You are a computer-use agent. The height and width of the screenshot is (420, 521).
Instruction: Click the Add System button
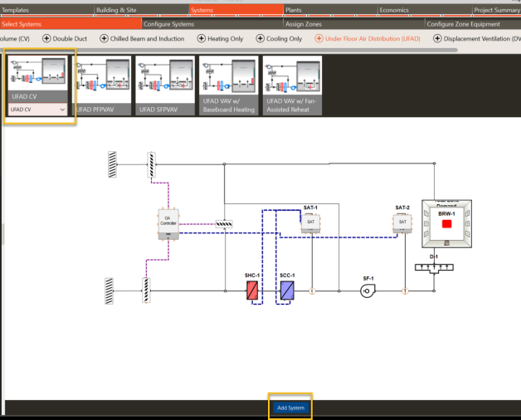coord(290,408)
